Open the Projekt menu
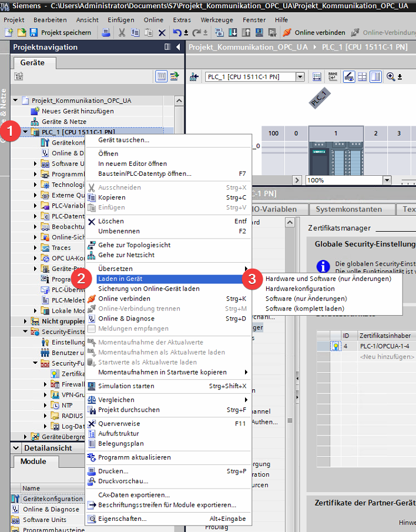Screen dimensions: 416x532 coord(14,20)
